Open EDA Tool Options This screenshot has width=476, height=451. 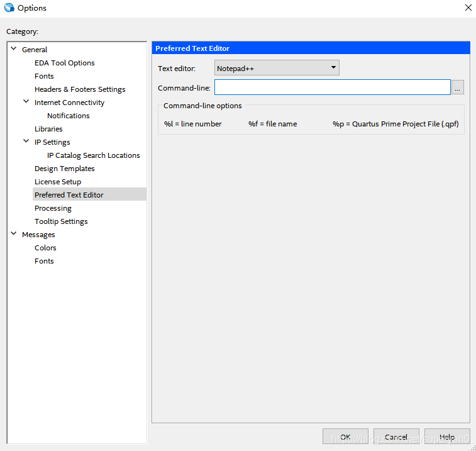(x=65, y=63)
